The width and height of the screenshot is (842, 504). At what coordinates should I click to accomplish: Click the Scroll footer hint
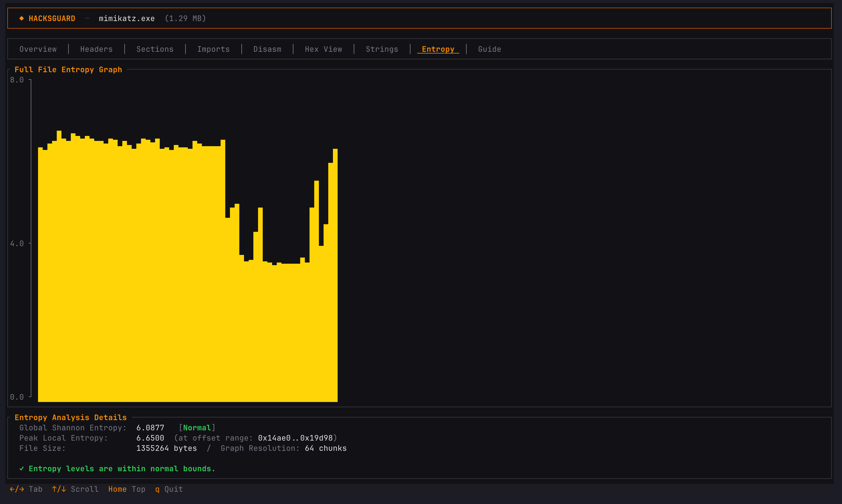(85, 489)
